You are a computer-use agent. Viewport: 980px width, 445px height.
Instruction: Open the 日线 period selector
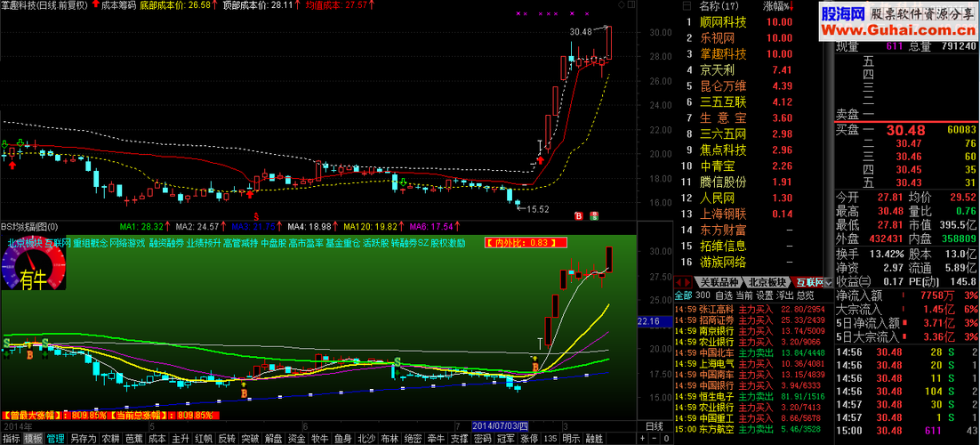point(655,427)
